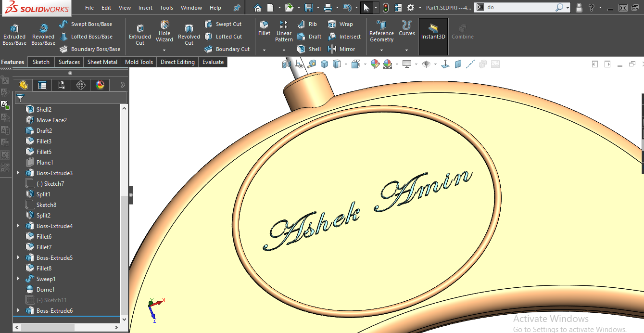The image size is (644, 333).
Task: Select the Dome1 feature
Action: pyautogui.click(x=40, y=289)
